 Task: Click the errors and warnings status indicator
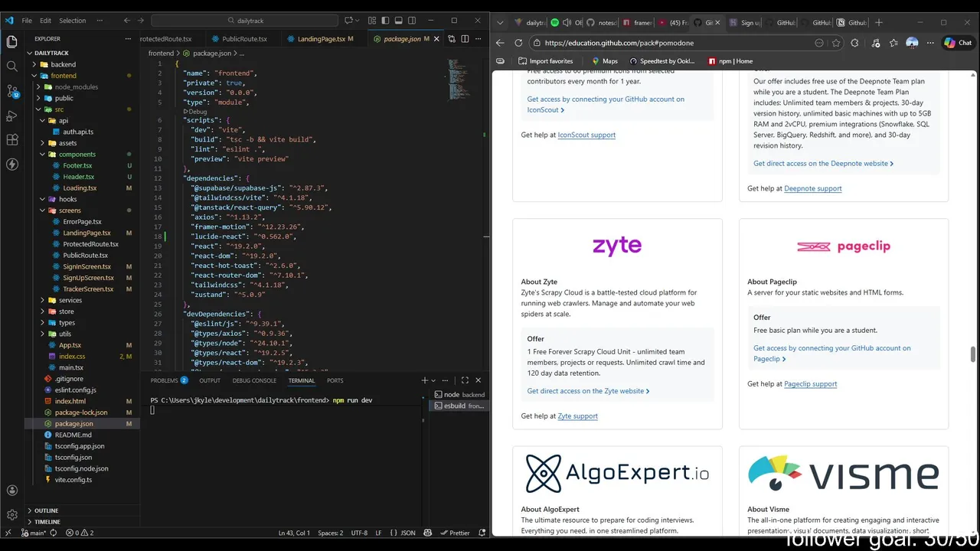coord(80,533)
